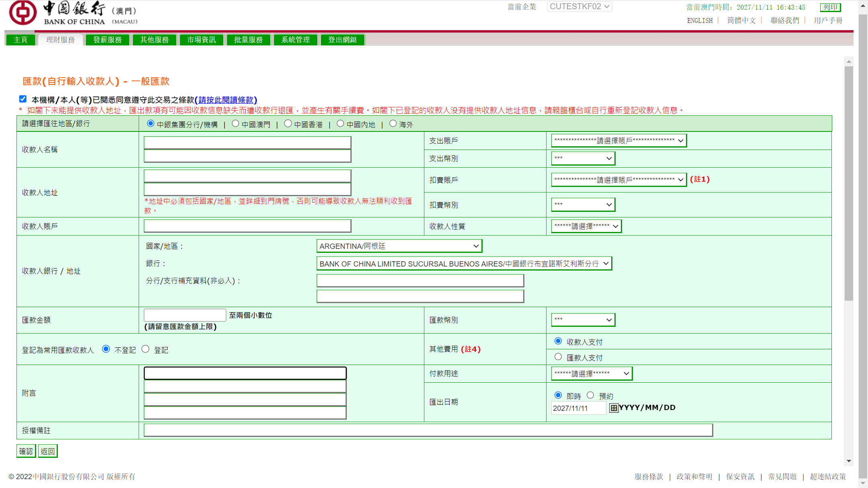Open the 系統管理 tab
This screenshot has height=488, width=868.
[296, 40]
